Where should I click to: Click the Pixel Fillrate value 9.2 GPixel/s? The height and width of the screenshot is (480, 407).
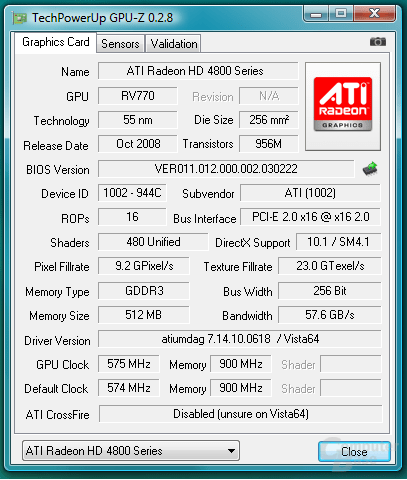tap(144, 266)
